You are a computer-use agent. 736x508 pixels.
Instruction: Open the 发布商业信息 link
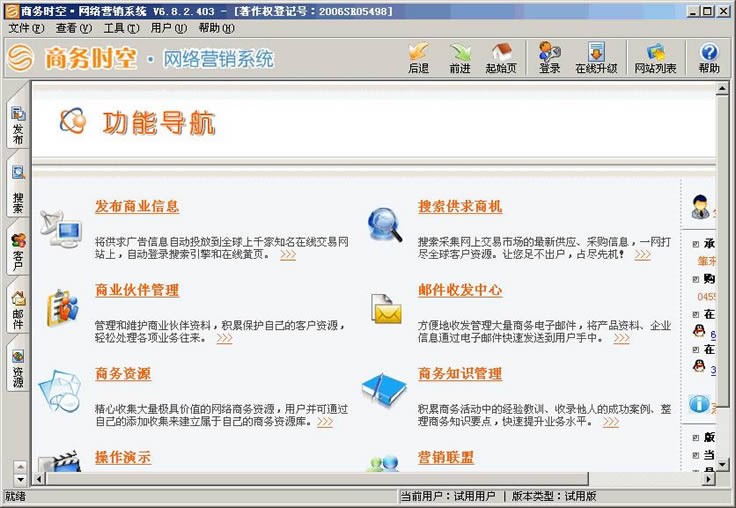[x=137, y=207]
